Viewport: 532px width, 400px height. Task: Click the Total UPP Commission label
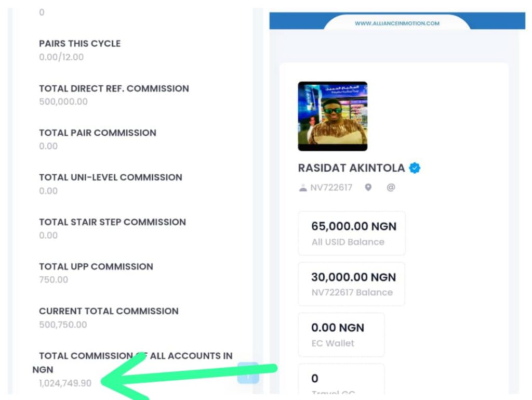click(x=96, y=266)
